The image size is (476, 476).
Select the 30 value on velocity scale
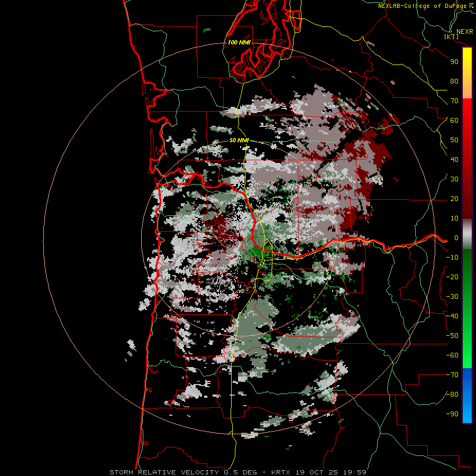coord(454,179)
